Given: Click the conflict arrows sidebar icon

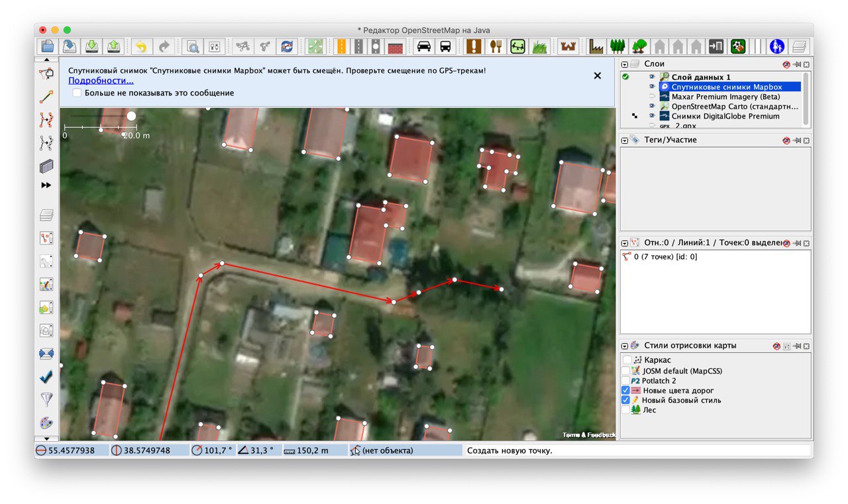Looking at the screenshot, I should tap(46, 353).
